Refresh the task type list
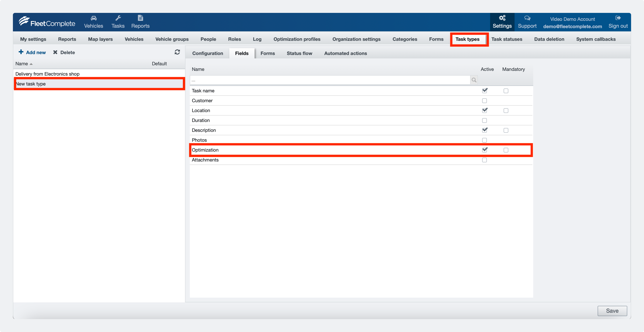 coord(177,52)
